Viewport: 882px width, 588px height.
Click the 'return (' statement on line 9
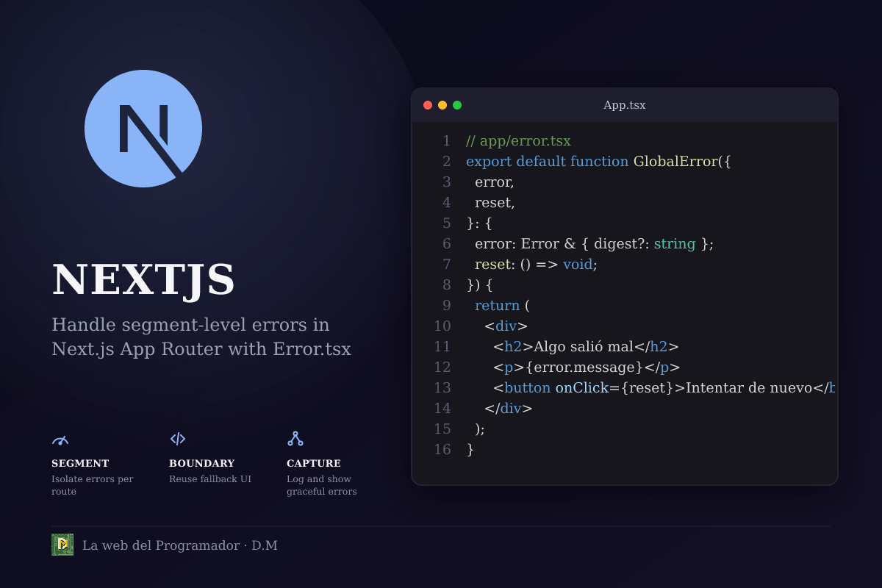(502, 305)
